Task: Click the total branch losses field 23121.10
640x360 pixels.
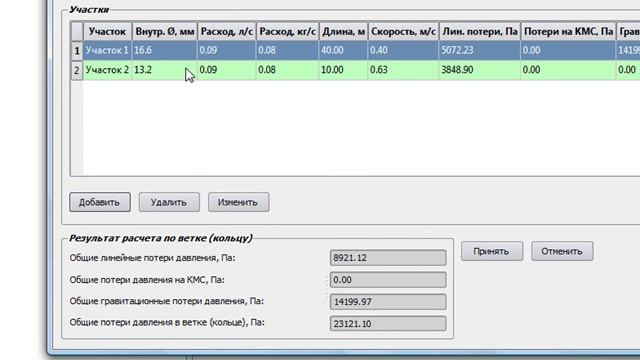Action: [x=388, y=324]
